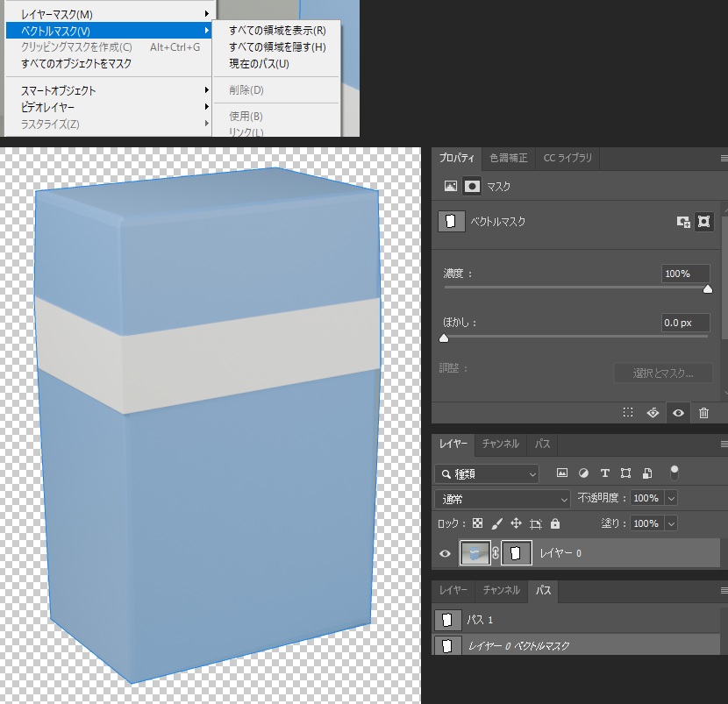
Task: Click the link icon between layer and mask thumbnails
Action: [496, 553]
